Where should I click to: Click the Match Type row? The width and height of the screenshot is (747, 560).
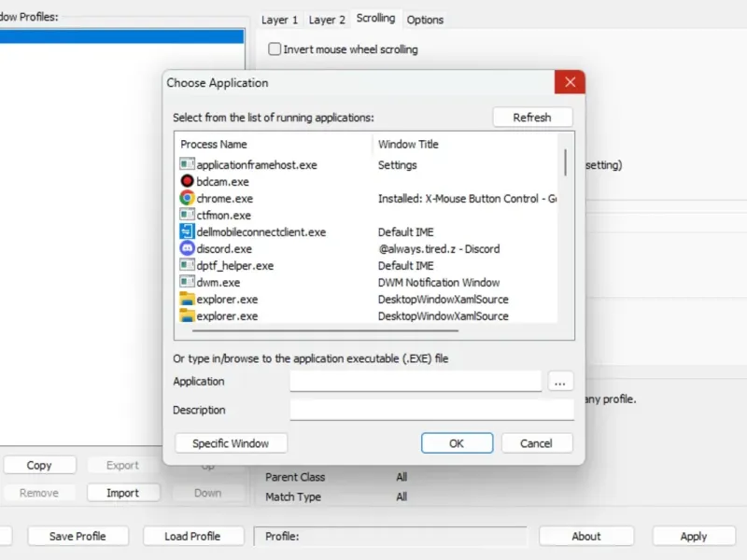coord(336,497)
